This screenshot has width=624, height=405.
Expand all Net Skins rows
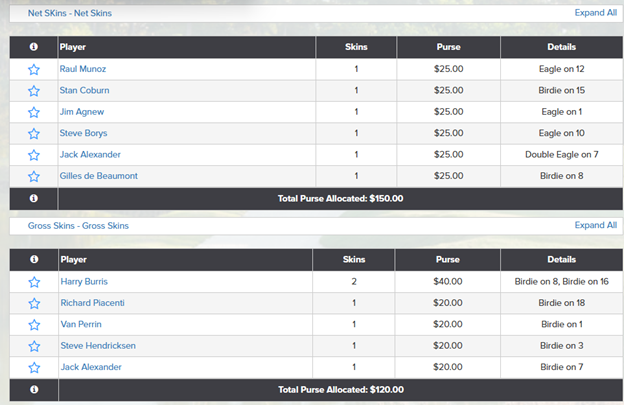point(595,13)
